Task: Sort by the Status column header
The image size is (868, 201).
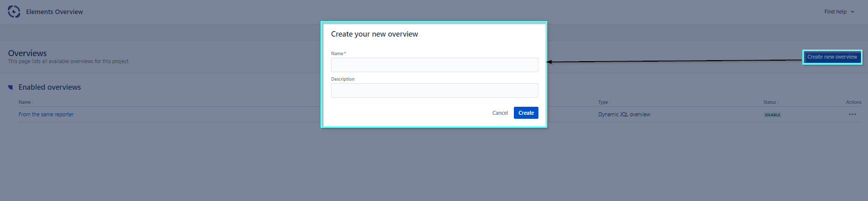Action: 770,102
